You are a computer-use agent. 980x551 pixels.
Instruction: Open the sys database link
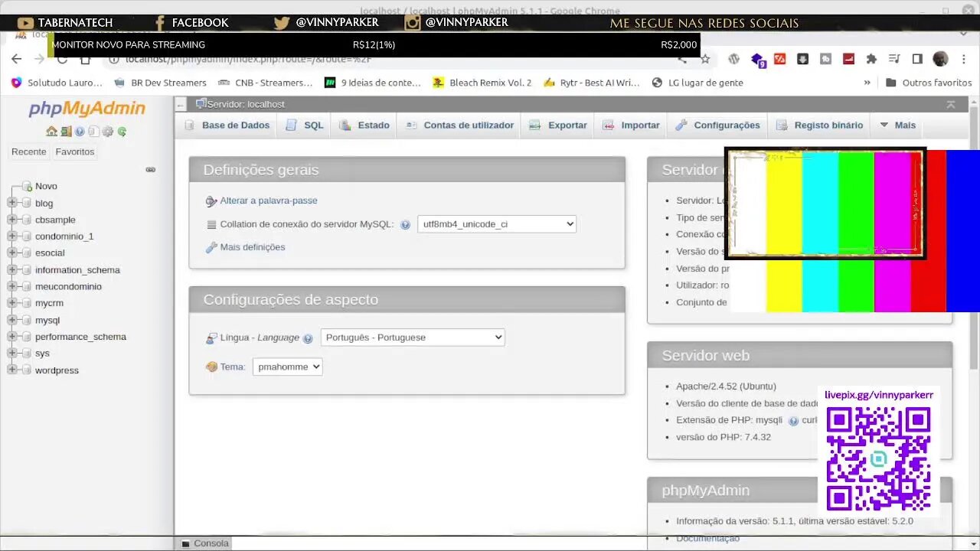click(42, 354)
